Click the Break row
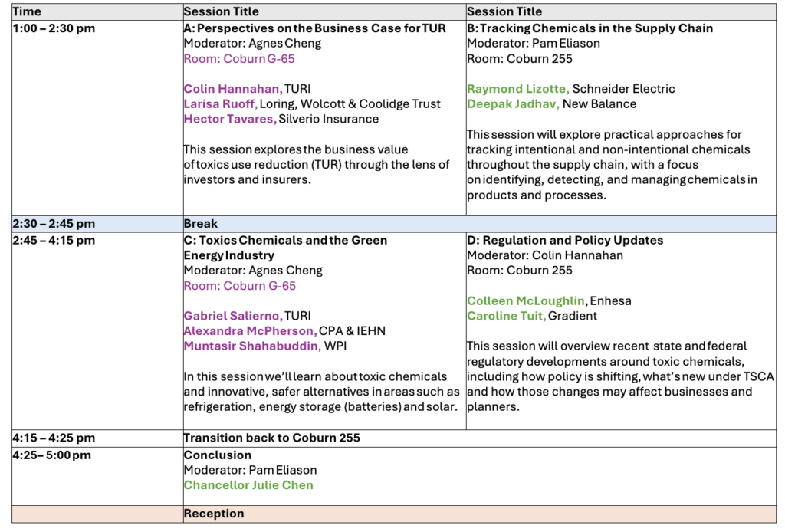 pyautogui.click(x=394, y=224)
